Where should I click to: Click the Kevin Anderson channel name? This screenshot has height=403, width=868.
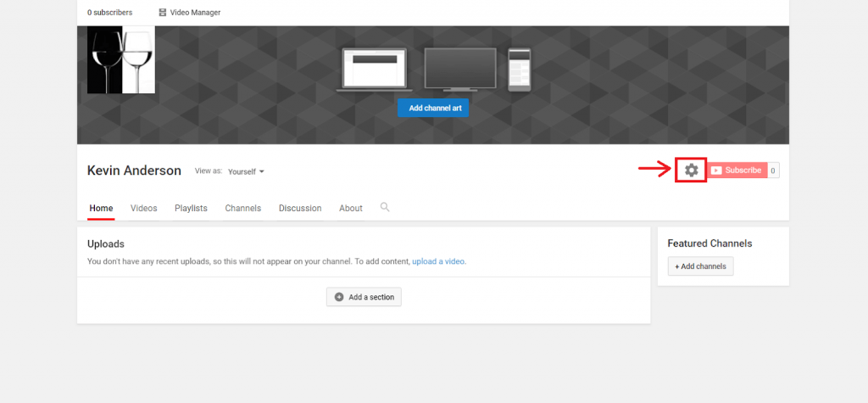(134, 171)
